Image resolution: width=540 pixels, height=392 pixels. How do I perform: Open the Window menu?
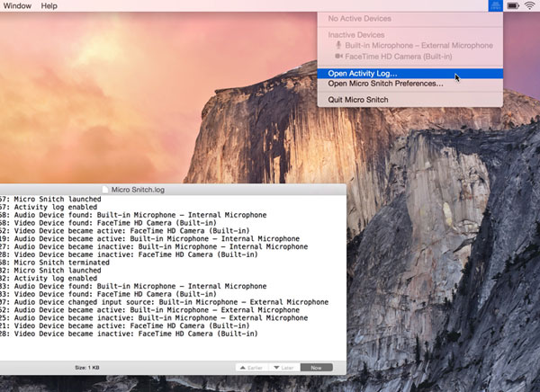pos(17,6)
